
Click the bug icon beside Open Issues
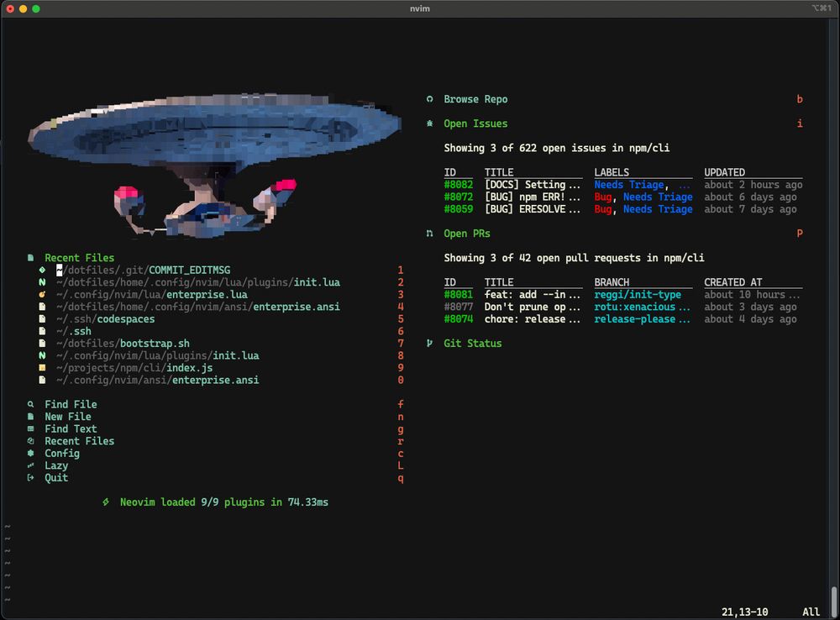click(x=429, y=123)
